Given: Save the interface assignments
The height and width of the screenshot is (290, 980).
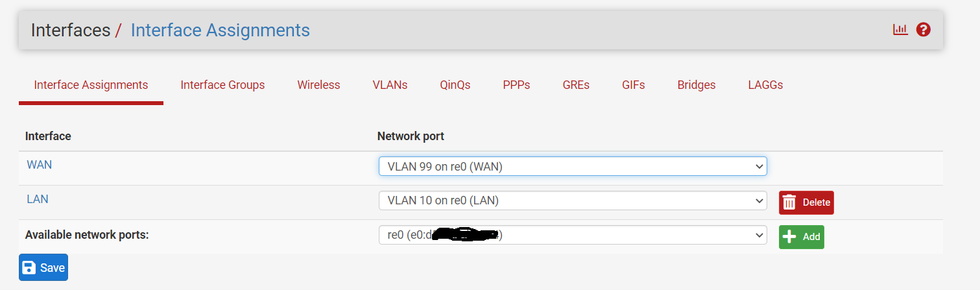Looking at the screenshot, I should click(43, 267).
